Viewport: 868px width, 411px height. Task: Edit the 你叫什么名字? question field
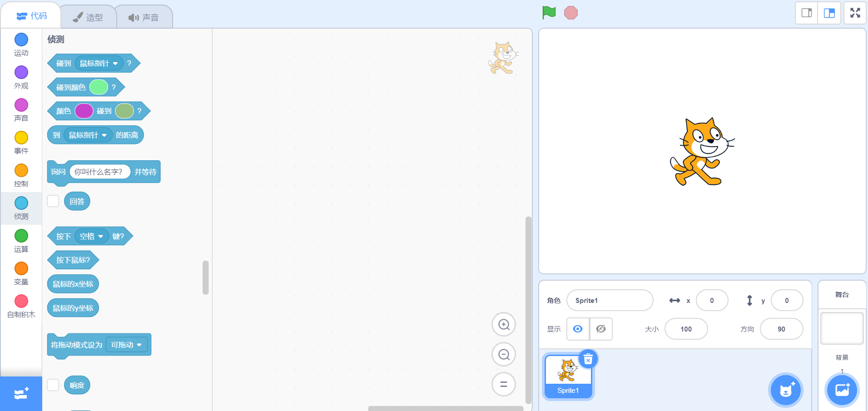click(x=100, y=172)
